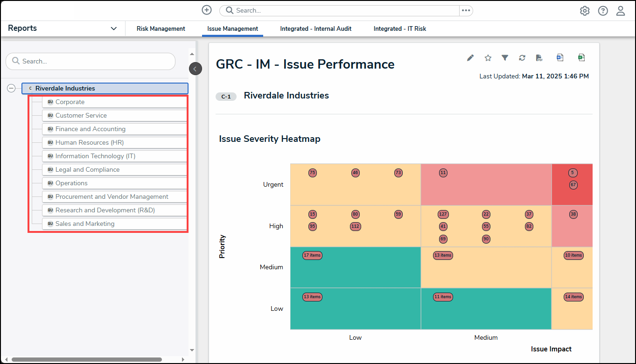Collapse the Riverdale Industries tree node
The height and width of the screenshot is (364, 636).
pyautogui.click(x=11, y=89)
